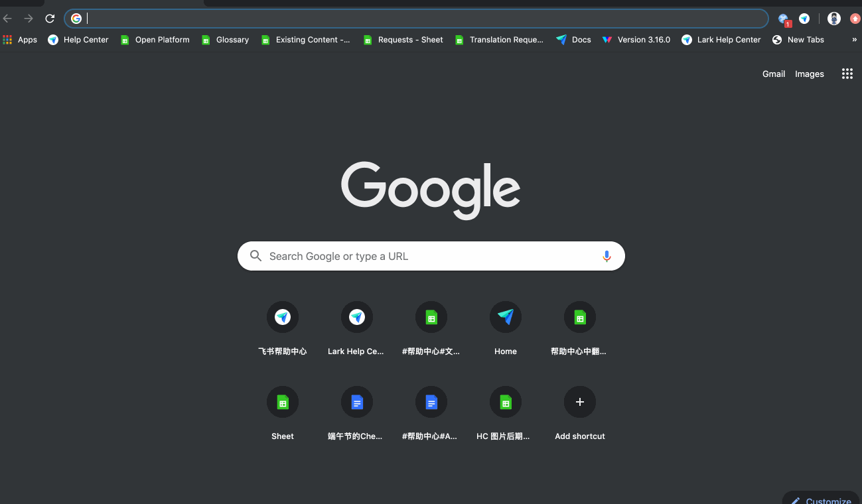Screen dimensions: 862x504
Task: Focus the browser address bar
Action: point(425,19)
